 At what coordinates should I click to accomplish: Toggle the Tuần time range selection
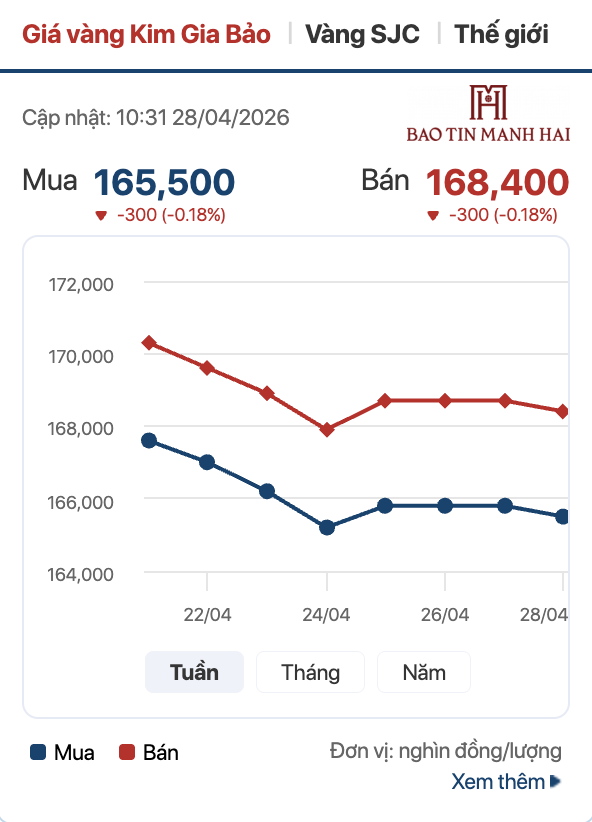pyautogui.click(x=194, y=672)
